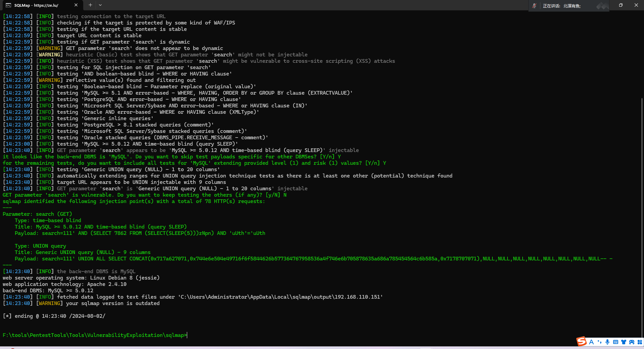Toggle punctuation mode with the comma icon

(600, 342)
